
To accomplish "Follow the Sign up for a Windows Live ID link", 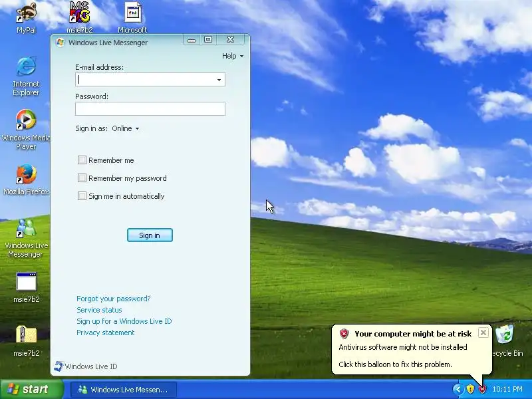I will (124, 321).
